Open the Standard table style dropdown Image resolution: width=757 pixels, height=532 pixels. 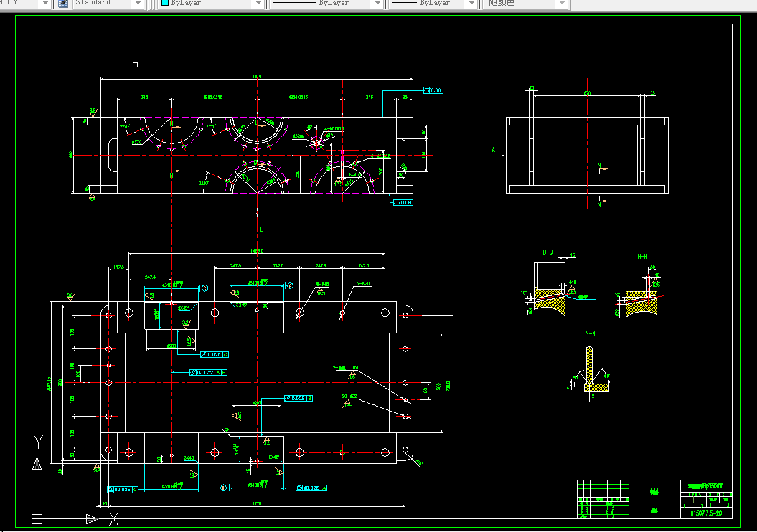point(138,4)
